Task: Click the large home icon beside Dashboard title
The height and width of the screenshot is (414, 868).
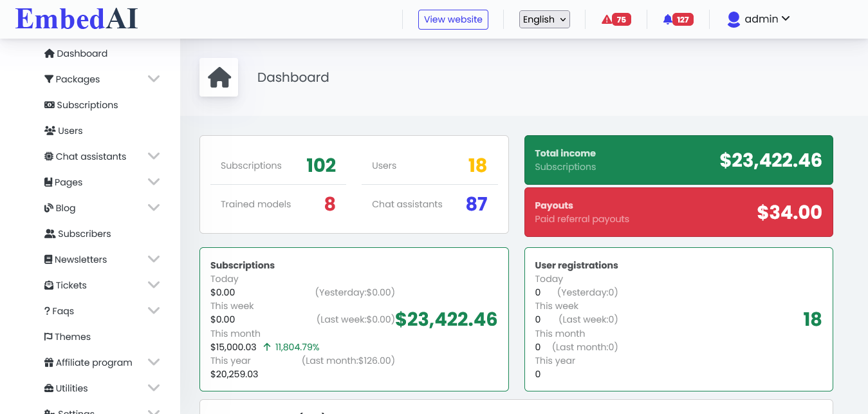Action: (x=219, y=77)
